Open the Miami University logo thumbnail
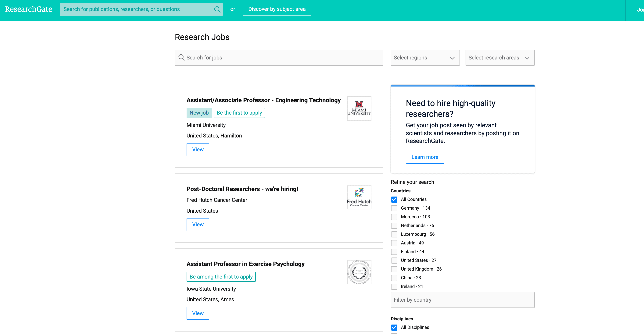 pos(359,108)
